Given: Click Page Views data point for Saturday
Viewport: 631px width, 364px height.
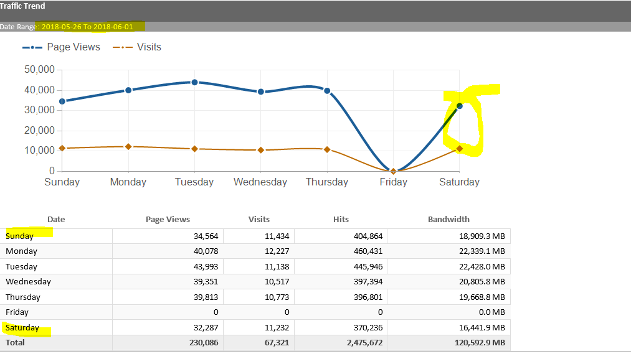Looking at the screenshot, I should [459, 106].
